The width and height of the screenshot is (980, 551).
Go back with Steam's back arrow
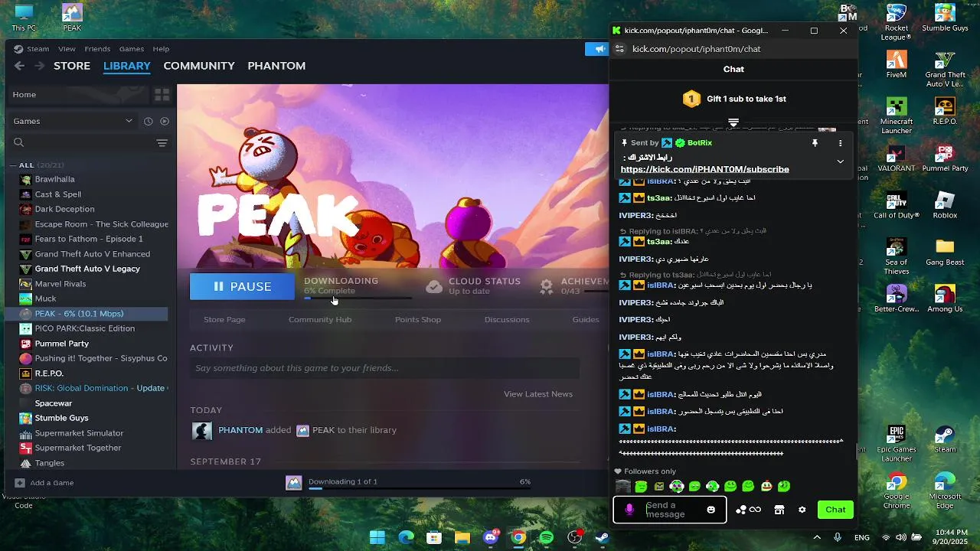[20, 66]
